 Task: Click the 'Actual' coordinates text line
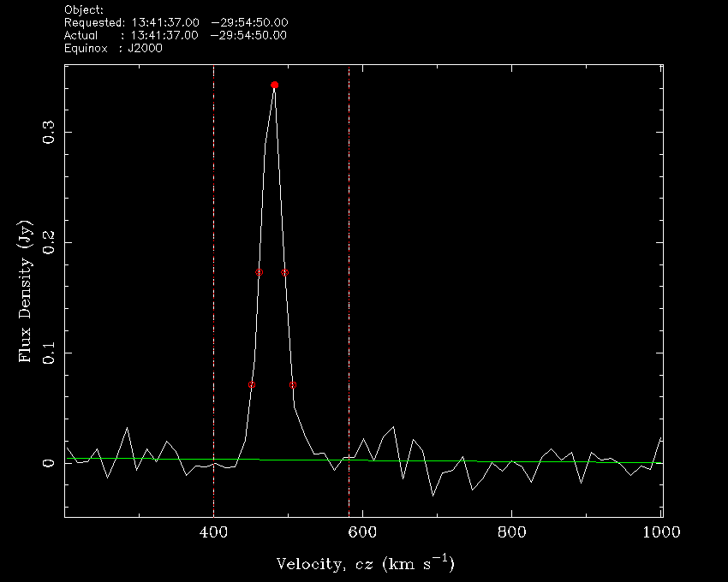pyautogui.click(x=176, y=35)
